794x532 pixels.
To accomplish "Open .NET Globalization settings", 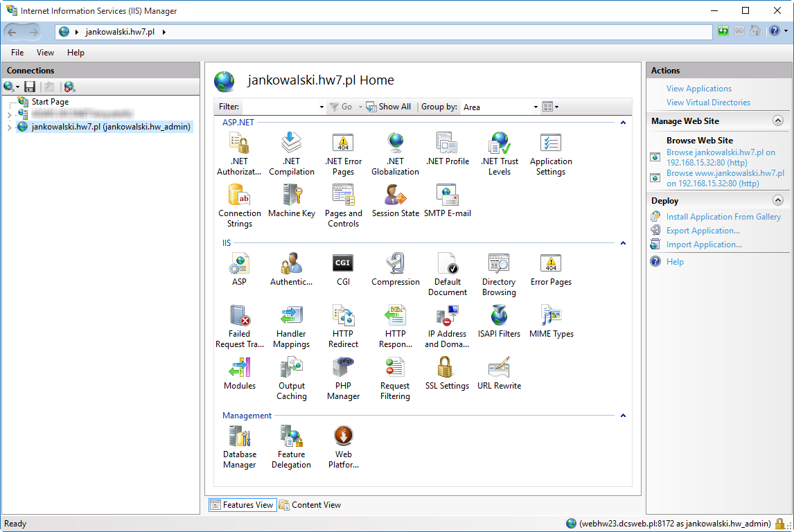I will point(396,153).
